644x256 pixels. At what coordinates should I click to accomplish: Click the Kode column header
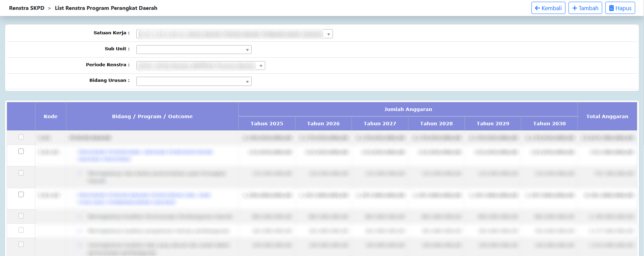pos(50,116)
